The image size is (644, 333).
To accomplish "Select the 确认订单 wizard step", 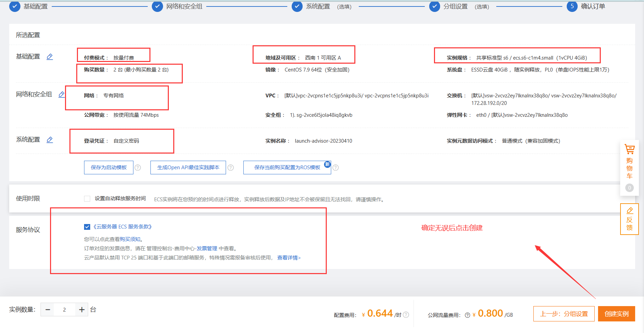I will pyautogui.click(x=593, y=6).
